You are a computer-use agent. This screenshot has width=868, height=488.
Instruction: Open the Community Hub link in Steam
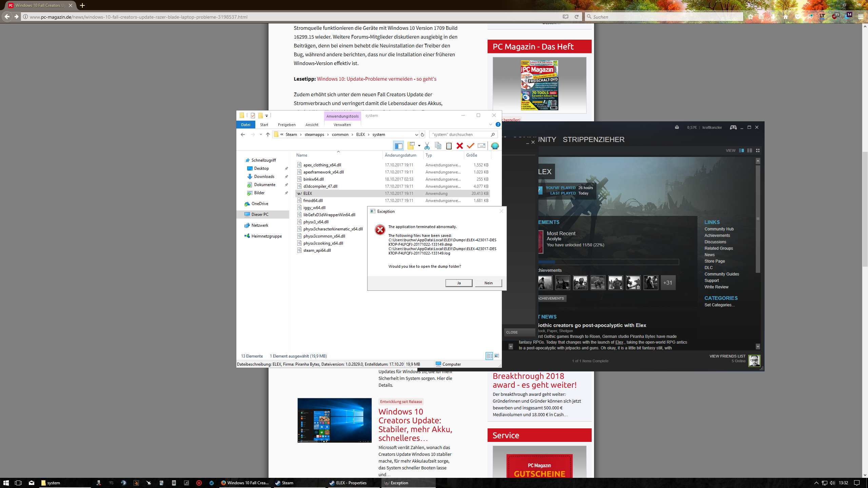tap(719, 229)
